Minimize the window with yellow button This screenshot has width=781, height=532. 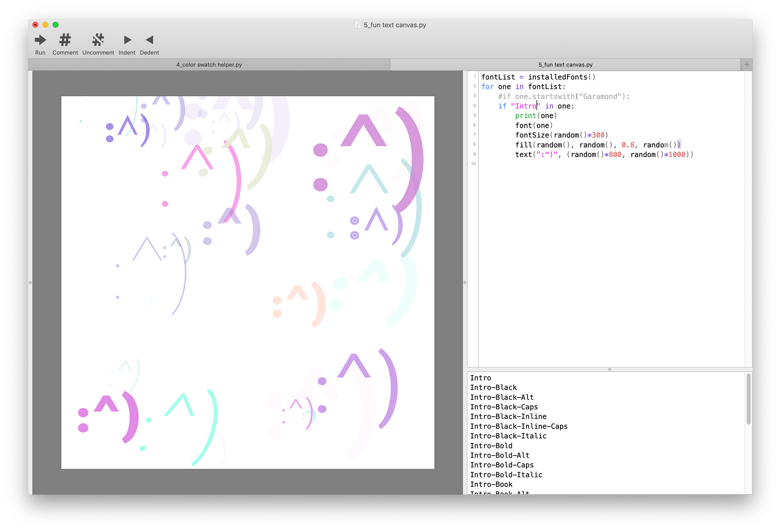(46, 25)
